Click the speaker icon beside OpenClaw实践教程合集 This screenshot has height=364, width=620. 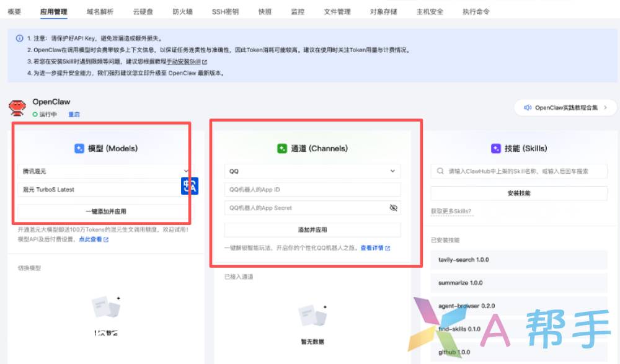point(528,107)
